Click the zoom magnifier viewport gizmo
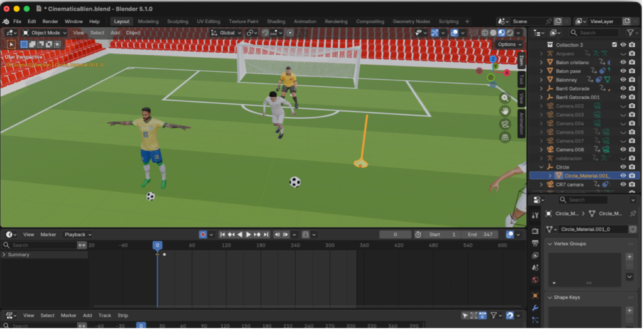Viewport: 644px width, 330px height. [x=506, y=98]
